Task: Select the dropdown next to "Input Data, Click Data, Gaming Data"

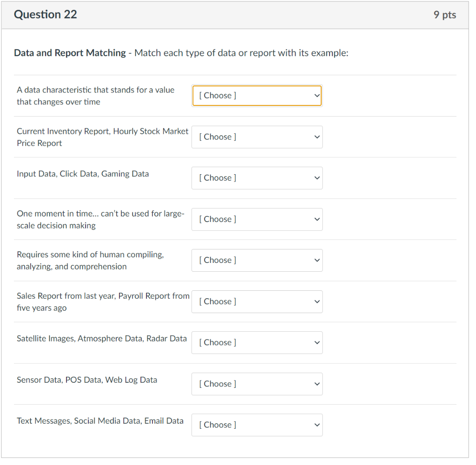Action: pos(257,178)
